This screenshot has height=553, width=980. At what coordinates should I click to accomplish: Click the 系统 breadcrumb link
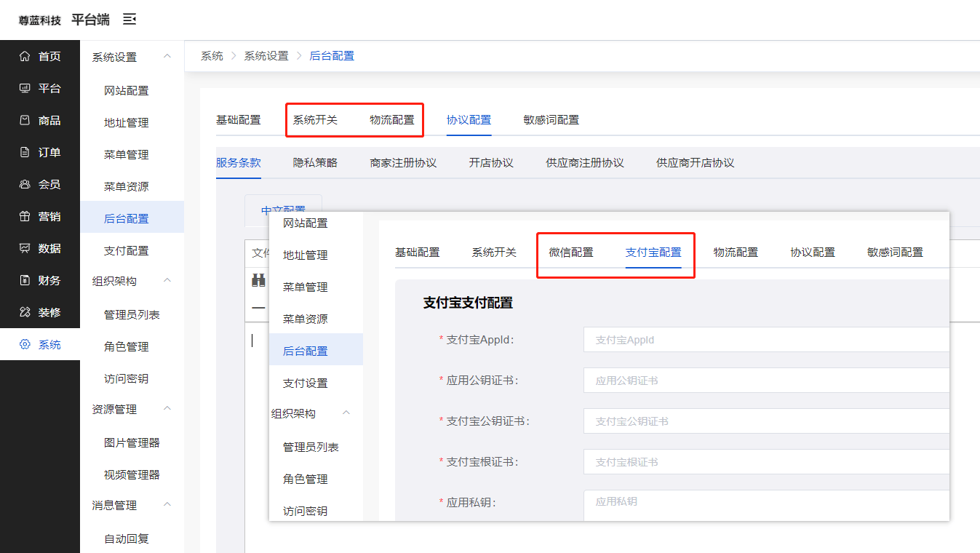click(212, 56)
